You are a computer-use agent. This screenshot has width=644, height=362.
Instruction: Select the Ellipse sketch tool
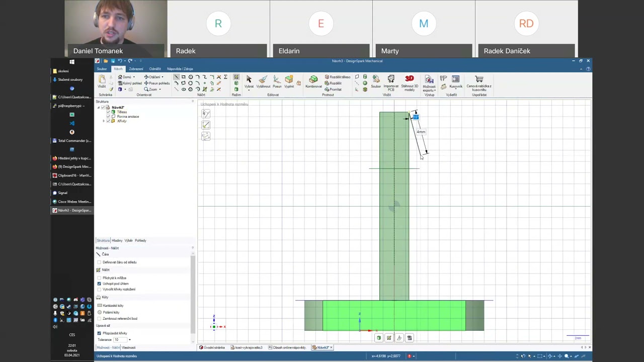[x=184, y=89]
